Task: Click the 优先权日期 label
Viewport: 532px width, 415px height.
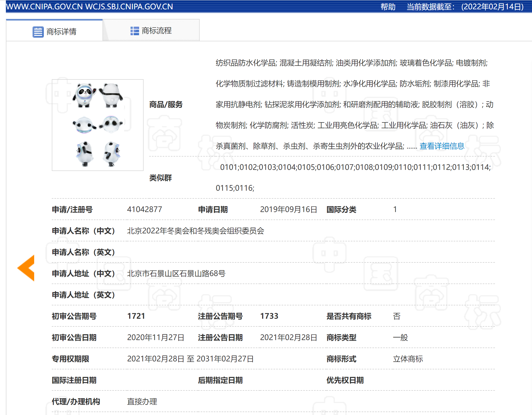Action: (345, 380)
